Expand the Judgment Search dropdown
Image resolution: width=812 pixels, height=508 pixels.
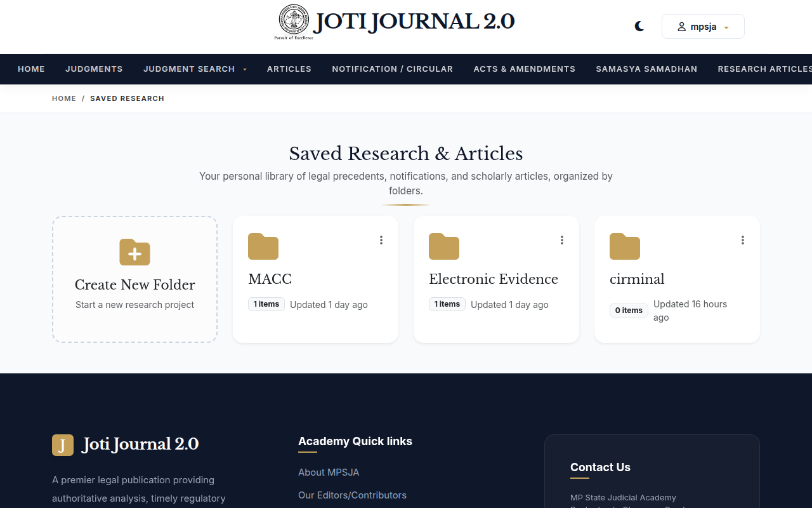(x=195, y=69)
